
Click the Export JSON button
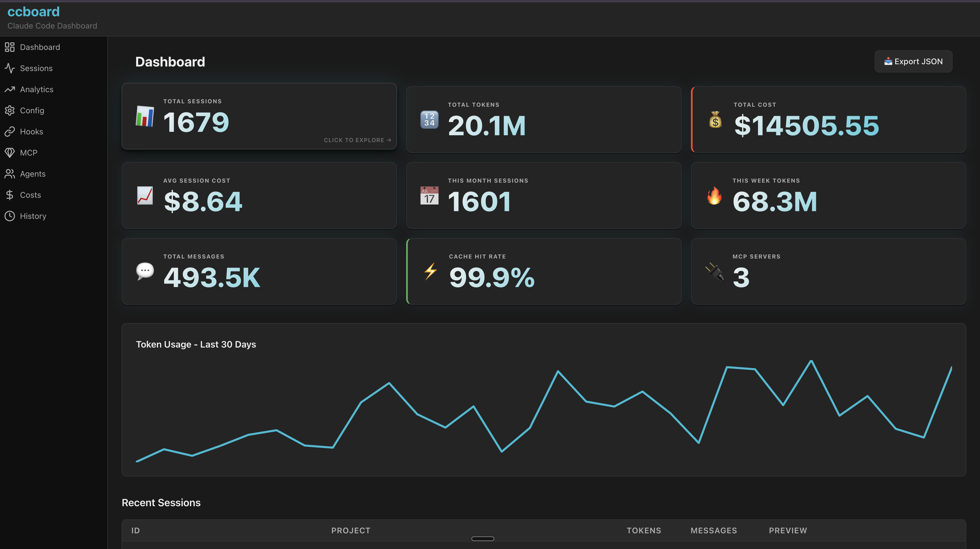pyautogui.click(x=914, y=61)
